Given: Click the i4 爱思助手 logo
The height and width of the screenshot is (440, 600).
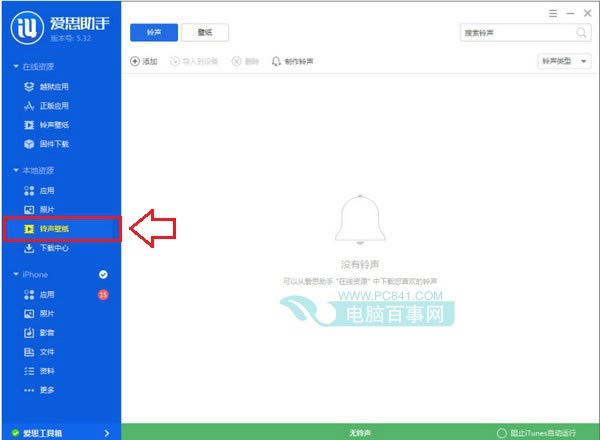Looking at the screenshot, I should [x=27, y=28].
